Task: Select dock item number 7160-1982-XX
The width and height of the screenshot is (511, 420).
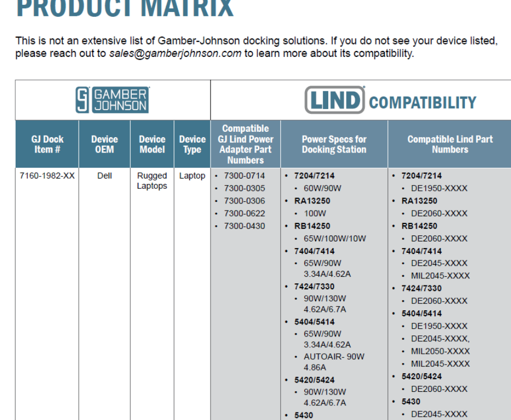Action: [x=47, y=176]
